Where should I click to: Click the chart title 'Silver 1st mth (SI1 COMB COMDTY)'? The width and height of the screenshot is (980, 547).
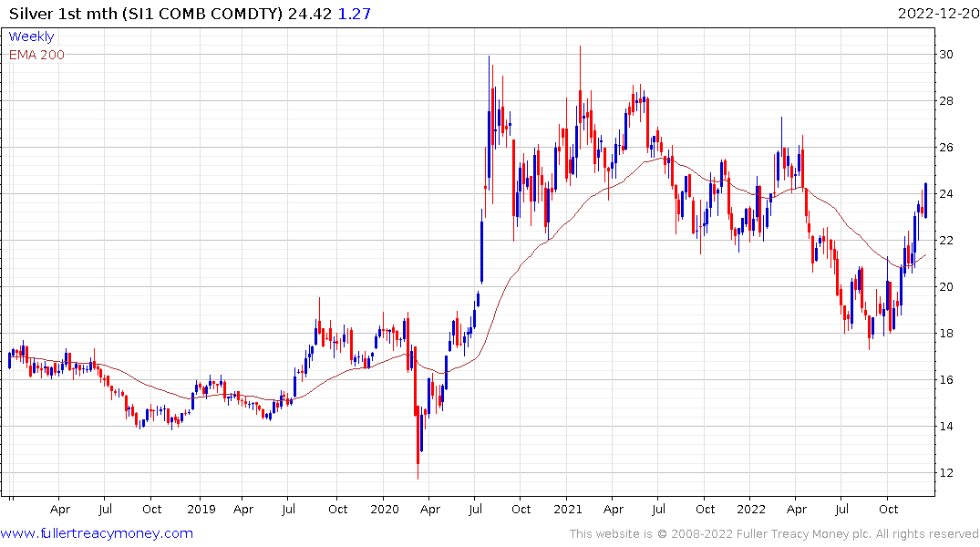(x=146, y=14)
